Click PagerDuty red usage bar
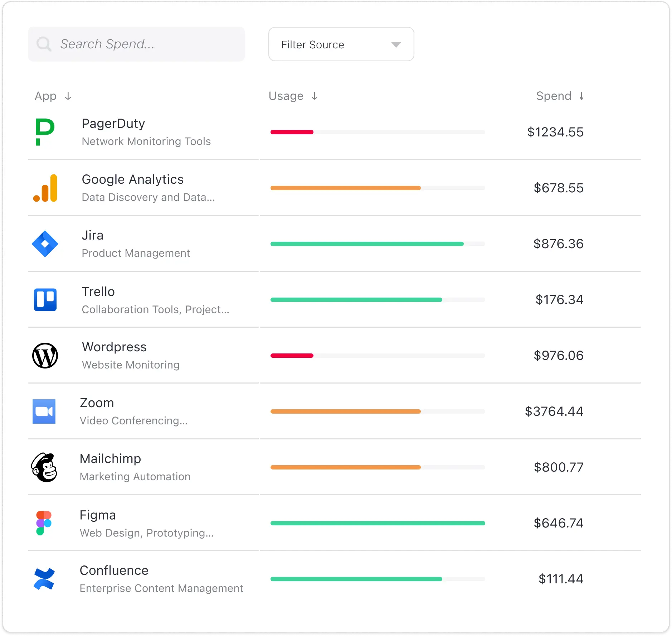The width and height of the screenshot is (672, 636). click(x=292, y=132)
